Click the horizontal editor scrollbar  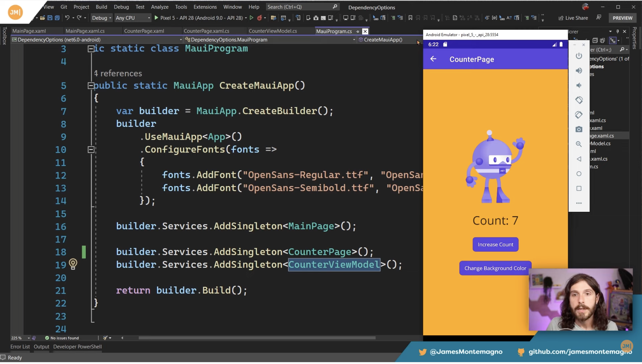257,338
